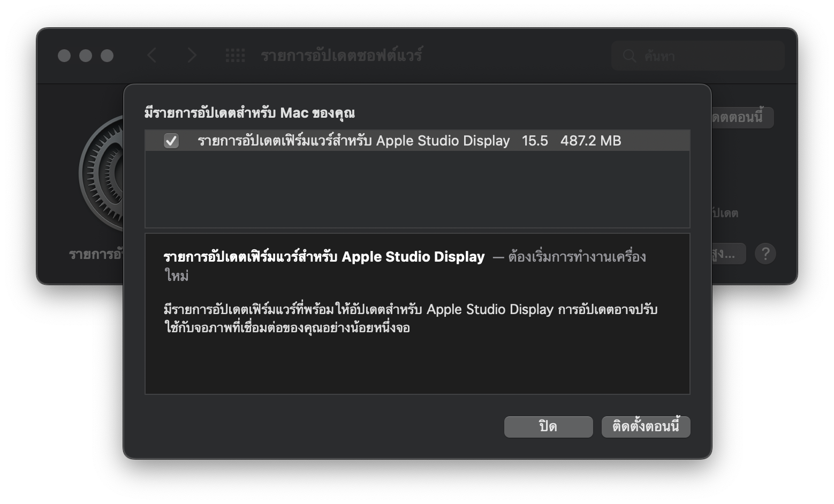Screen dimensions: 834x504
Task: Click the ปิด button to dismiss dialog
Action: click(x=548, y=426)
